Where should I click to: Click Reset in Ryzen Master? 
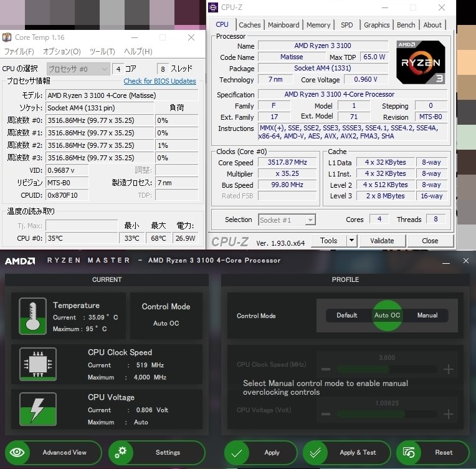click(x=433, y=453)
